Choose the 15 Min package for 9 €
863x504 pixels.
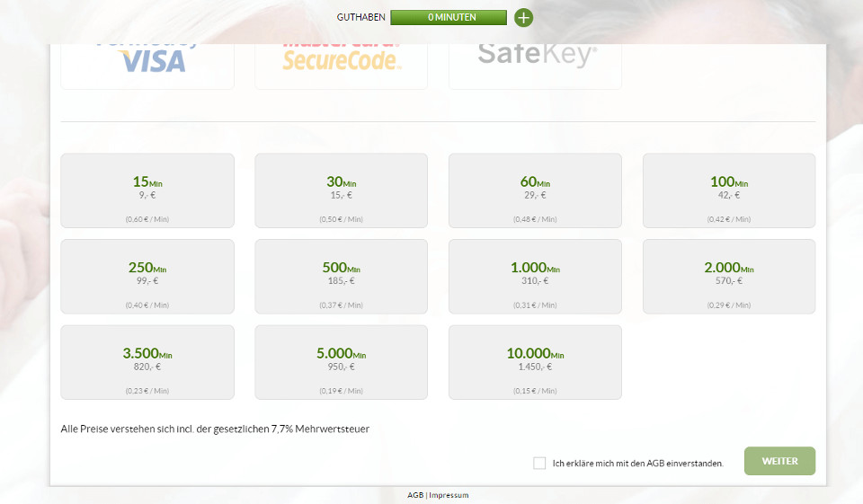point(147,190)
